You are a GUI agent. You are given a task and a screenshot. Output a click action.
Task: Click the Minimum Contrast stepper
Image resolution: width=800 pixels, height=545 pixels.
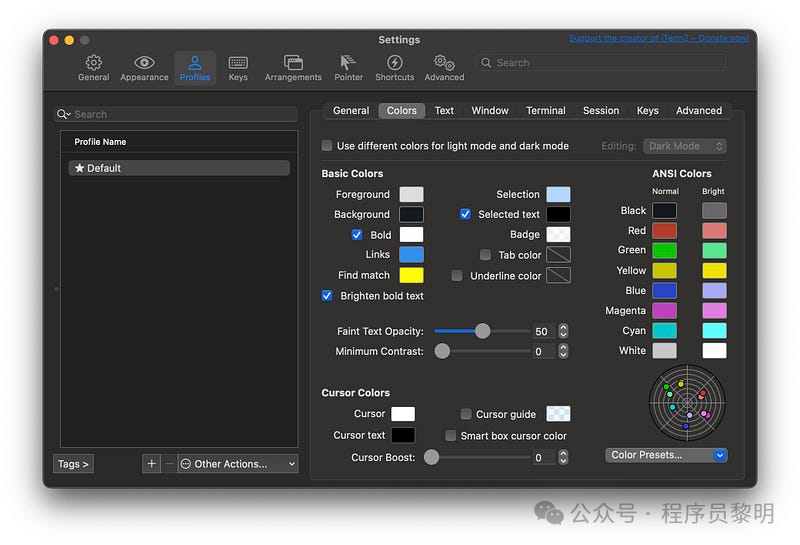[563, 351]
